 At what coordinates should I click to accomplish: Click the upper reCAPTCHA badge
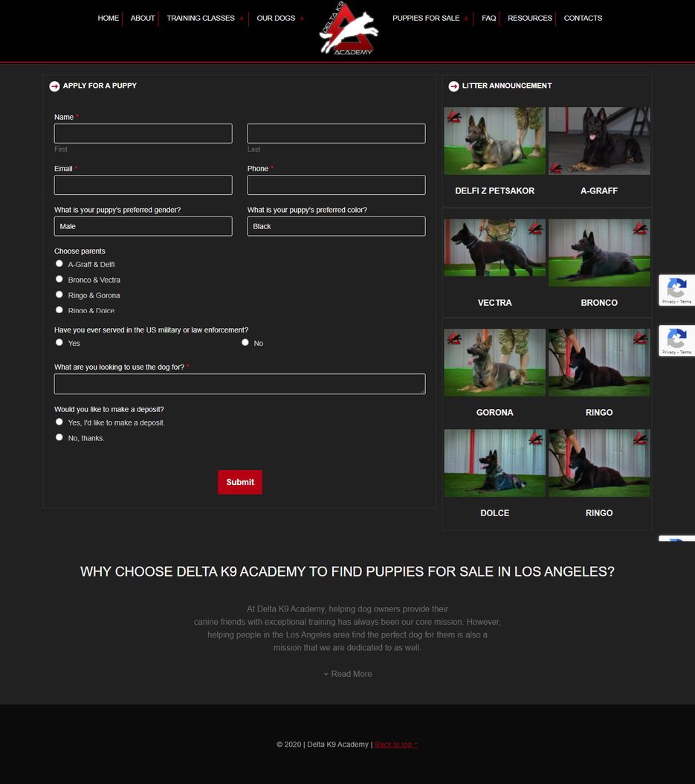pos(676,290)
